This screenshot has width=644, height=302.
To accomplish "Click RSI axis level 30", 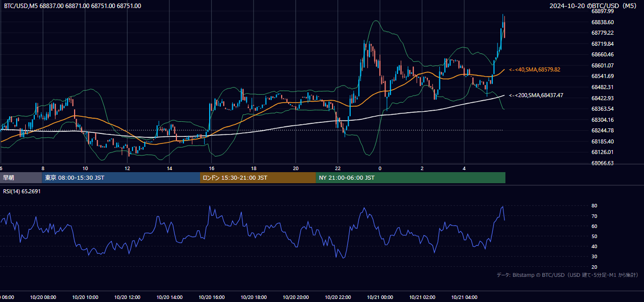I will click(594, 257).
